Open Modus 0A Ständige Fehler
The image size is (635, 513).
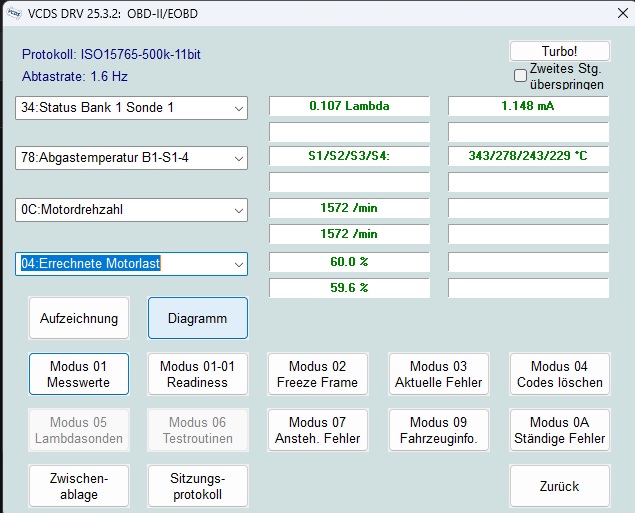point(559,430)
